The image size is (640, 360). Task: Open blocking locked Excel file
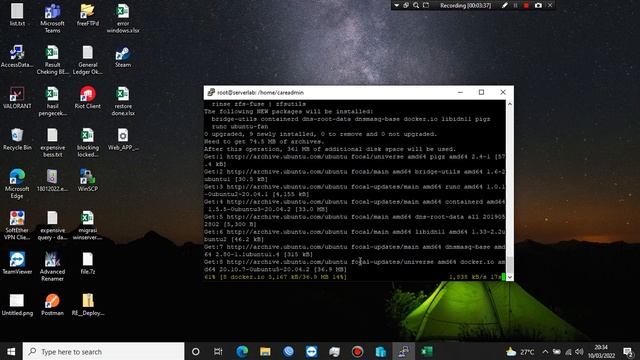[x=87, y=143]
